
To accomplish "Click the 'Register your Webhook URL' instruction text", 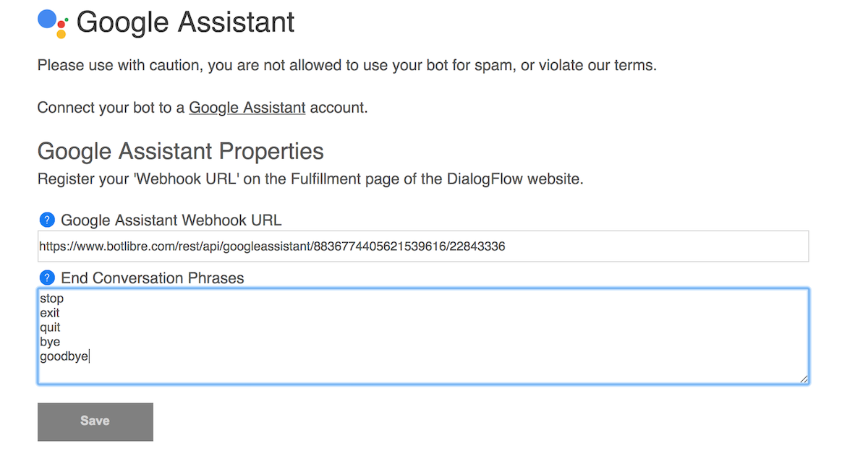I will (310, 179).
